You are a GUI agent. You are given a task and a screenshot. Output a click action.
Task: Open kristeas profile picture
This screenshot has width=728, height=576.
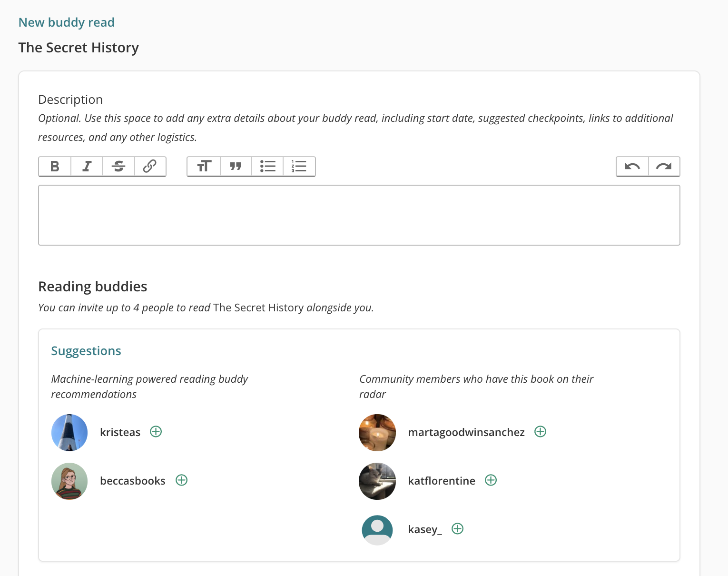tap(69, 432)
